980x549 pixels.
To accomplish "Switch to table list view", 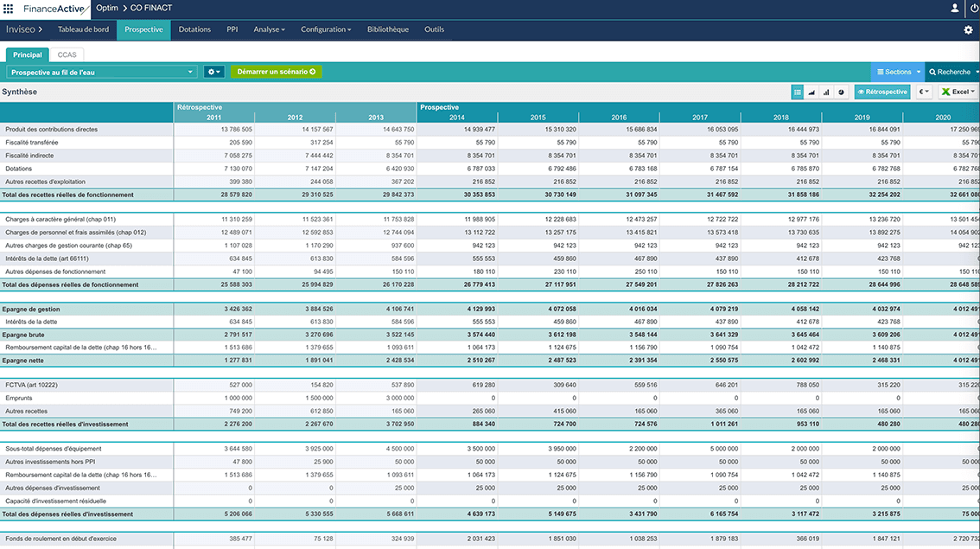I will click(798, 92).
